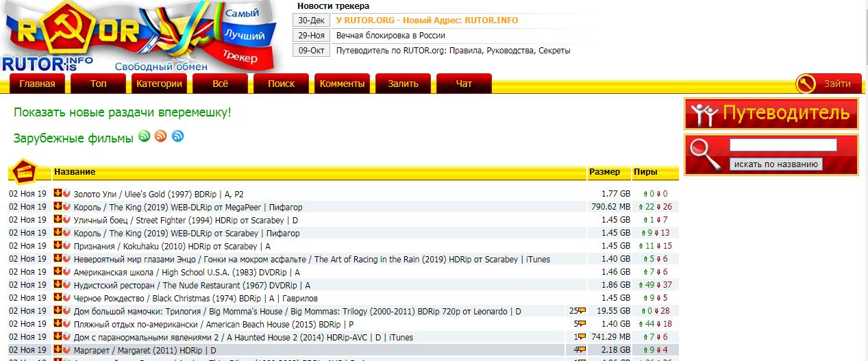The width and height of the screenshot is (868, 361).
Task: Click the key icon next to Зайти
Action: 806,84
